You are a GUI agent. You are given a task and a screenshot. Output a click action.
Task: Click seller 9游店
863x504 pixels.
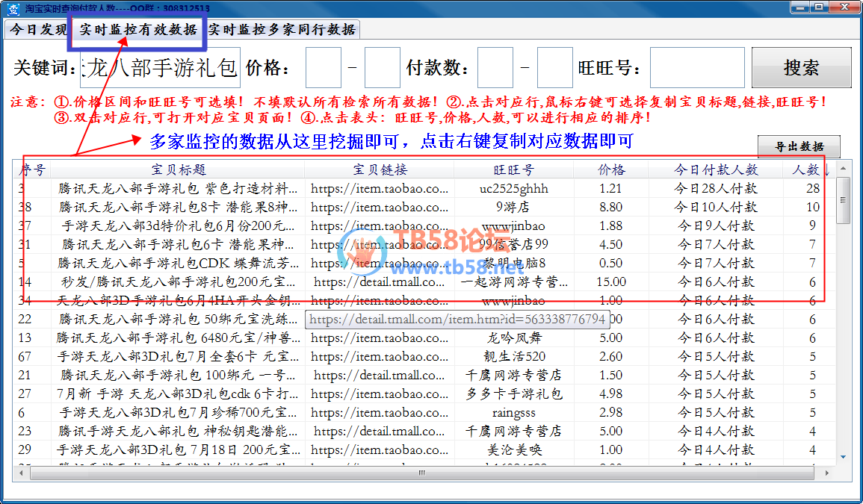[513, 207]
